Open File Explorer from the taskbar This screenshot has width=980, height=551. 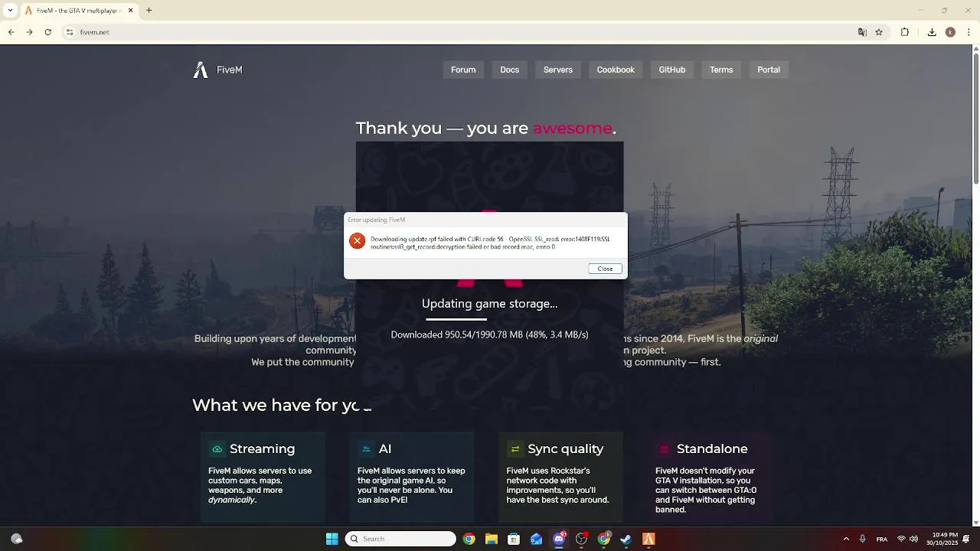tap(492, 539)
